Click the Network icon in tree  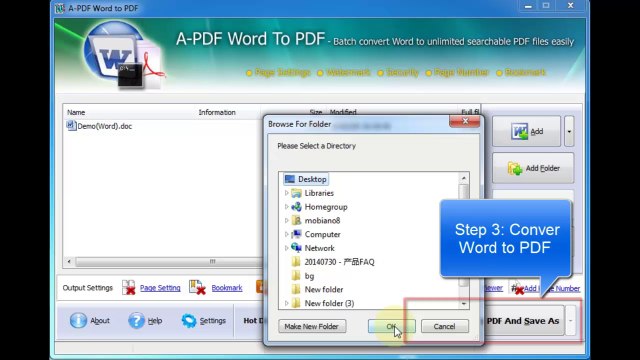(x=296, y=248)
